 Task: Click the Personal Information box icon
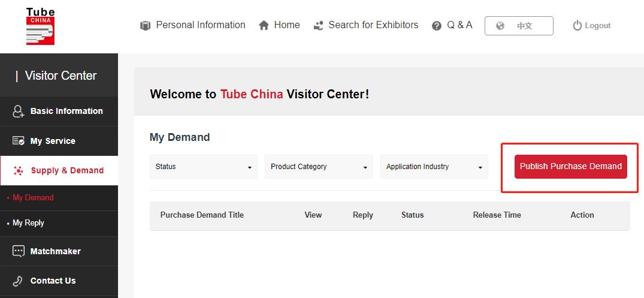[145, 26]
